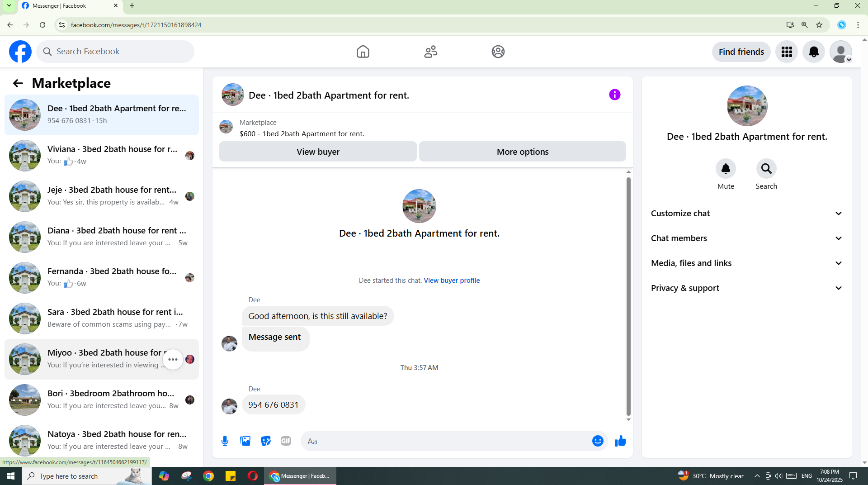Viewport: 868px width, 485px height.
Task: Open Sticky Notes from the taskbar
Action: point(231,476)
